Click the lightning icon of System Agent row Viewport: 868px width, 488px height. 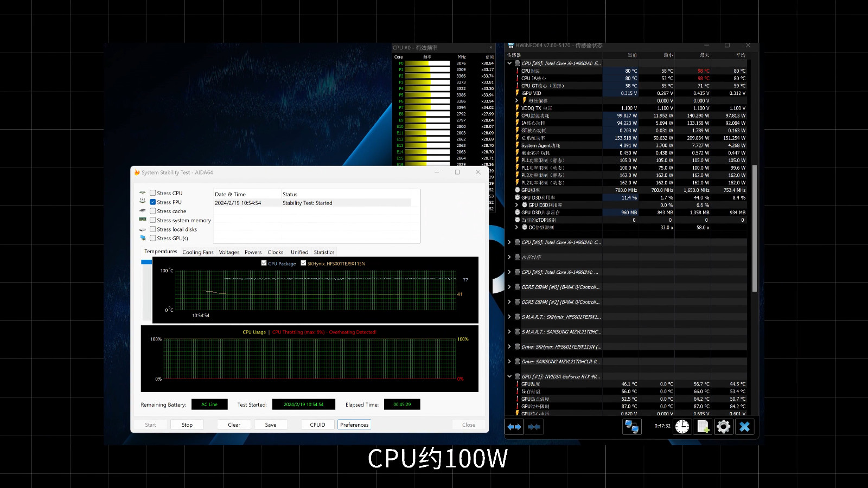(x=517, y=145)
